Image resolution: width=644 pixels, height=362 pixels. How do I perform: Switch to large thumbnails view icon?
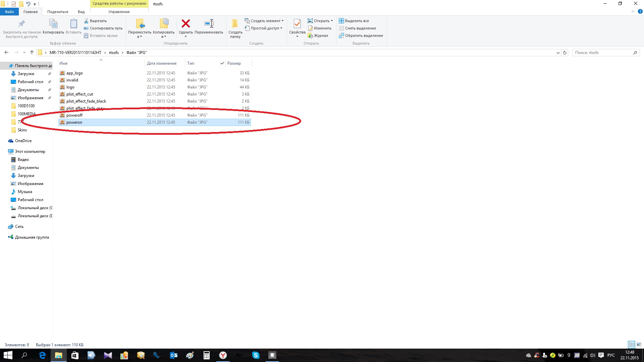click(639, 345)
